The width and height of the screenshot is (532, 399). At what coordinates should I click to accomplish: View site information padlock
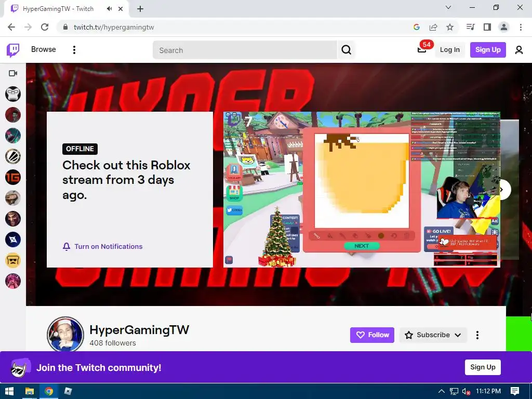(65, 27)
